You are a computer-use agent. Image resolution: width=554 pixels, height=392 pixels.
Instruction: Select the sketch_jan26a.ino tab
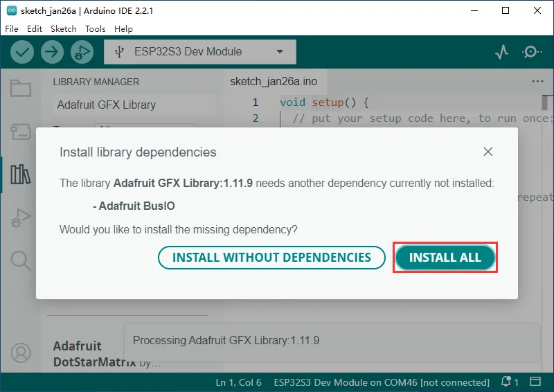coord(273,82)
